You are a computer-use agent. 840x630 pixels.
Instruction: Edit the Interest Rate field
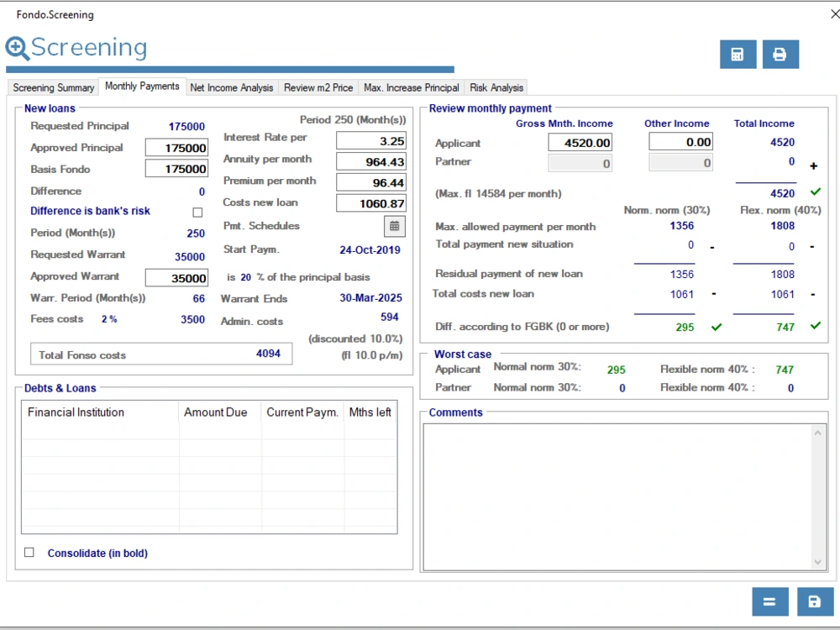point(371,141)
